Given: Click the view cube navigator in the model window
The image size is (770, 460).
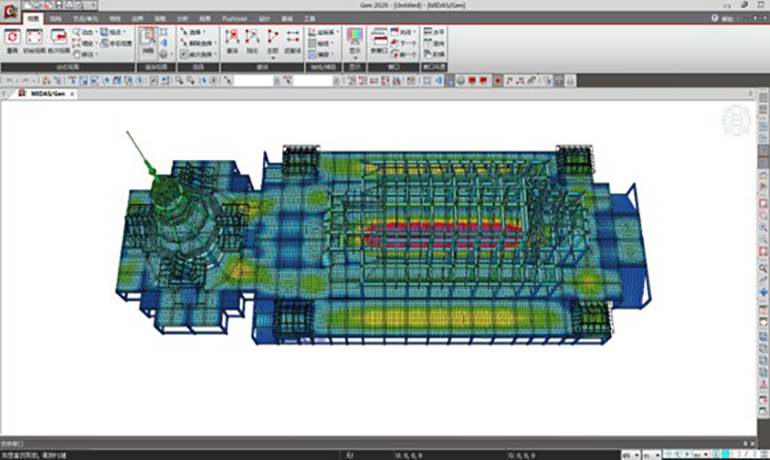Looking at the screenshot, I should click(736, 119).
